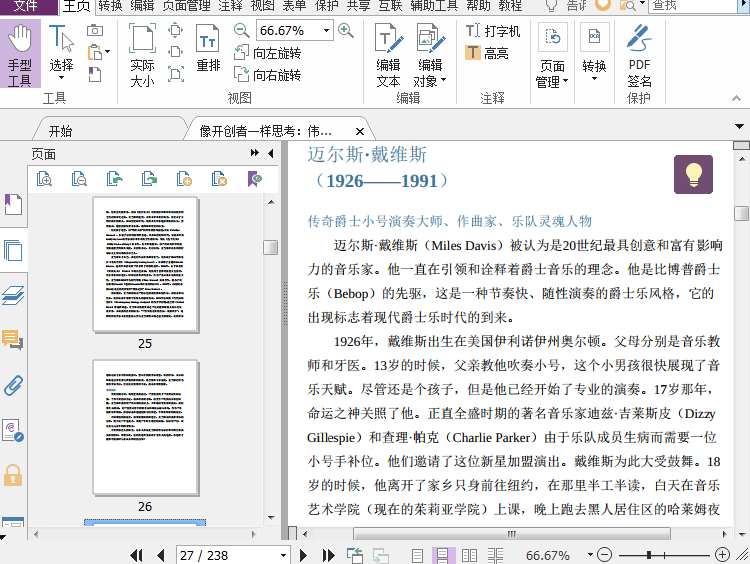The height and width of the screenshot is (564, 750).
Task: Click the delete page icon in thumbnail toolbar
Action: [219, 179]
